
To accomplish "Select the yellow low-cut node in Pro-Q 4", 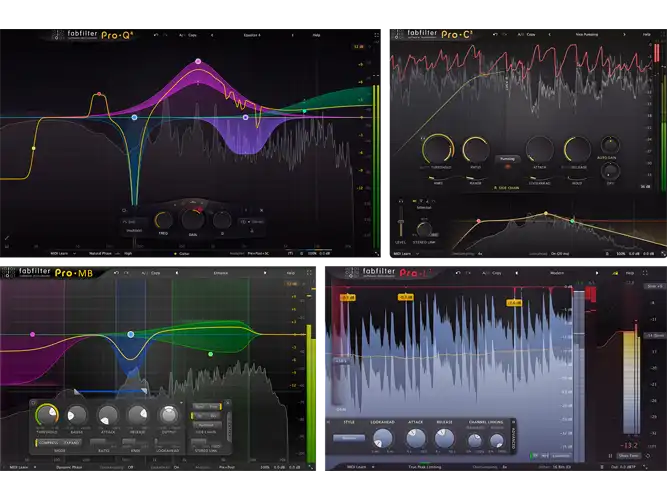I will point(34,148).
